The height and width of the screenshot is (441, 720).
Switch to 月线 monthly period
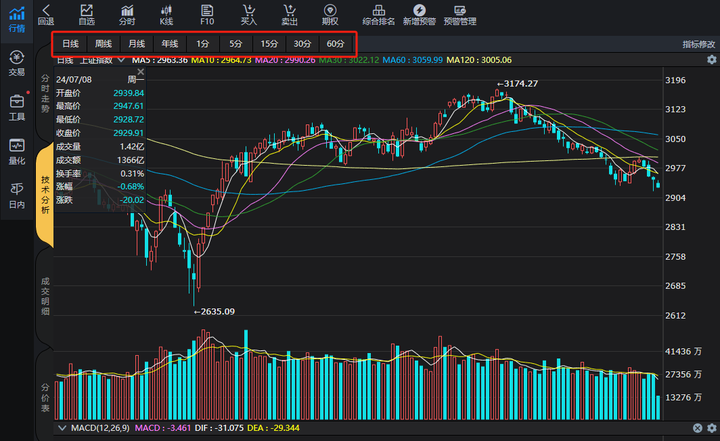tap(136, 44)
